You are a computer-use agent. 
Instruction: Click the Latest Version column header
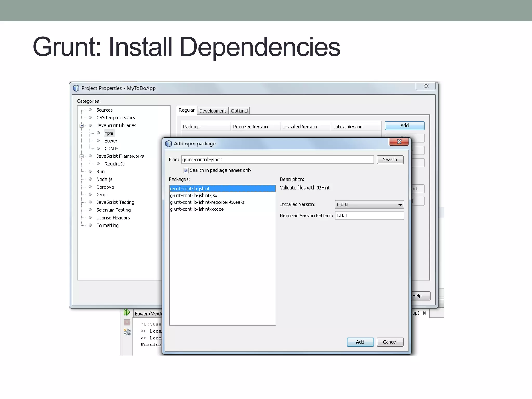356,127
